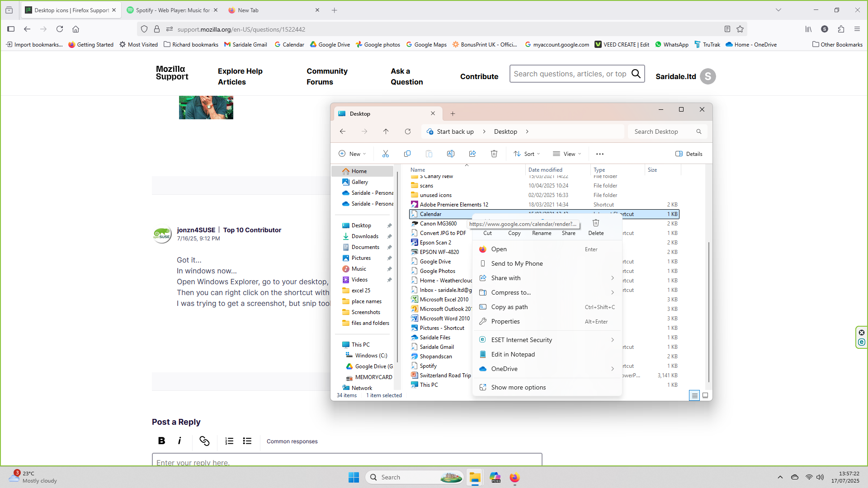The width and height of the screenshot is (868, 488).
Task: Click the Rename icon in Explorer toolbar
Action: pos(451,154)
